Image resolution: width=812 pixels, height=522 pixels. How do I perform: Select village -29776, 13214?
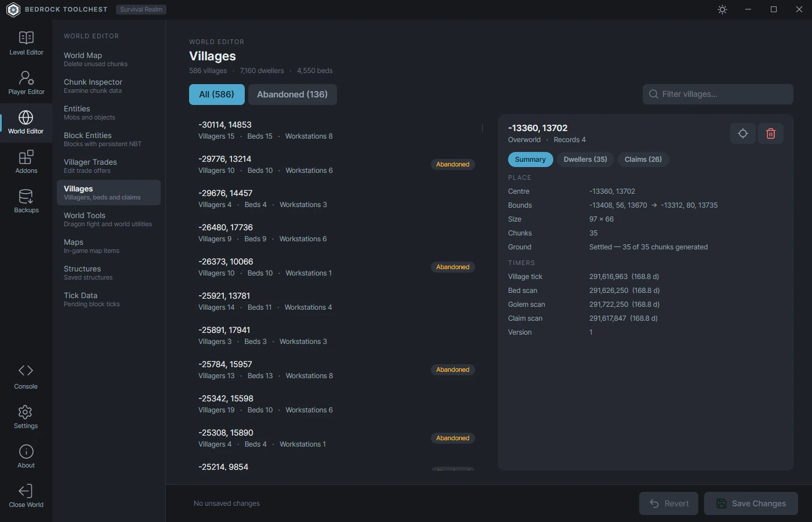click(334, 164)
